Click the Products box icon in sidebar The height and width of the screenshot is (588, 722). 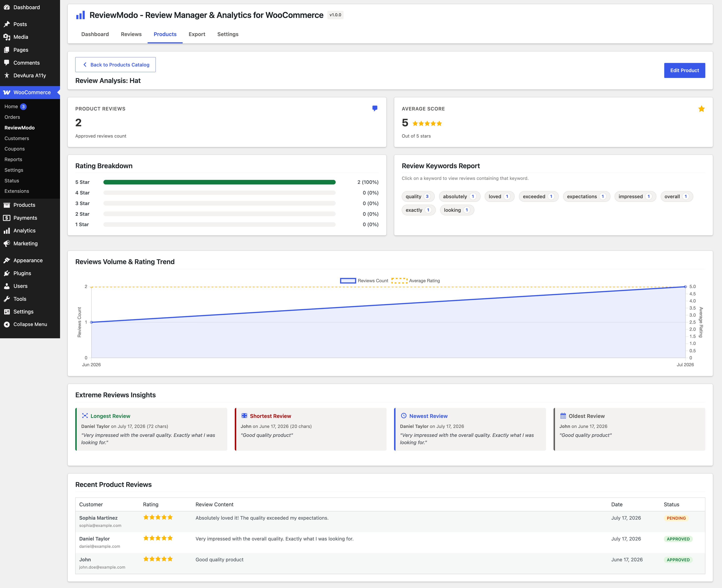[7, 205]
